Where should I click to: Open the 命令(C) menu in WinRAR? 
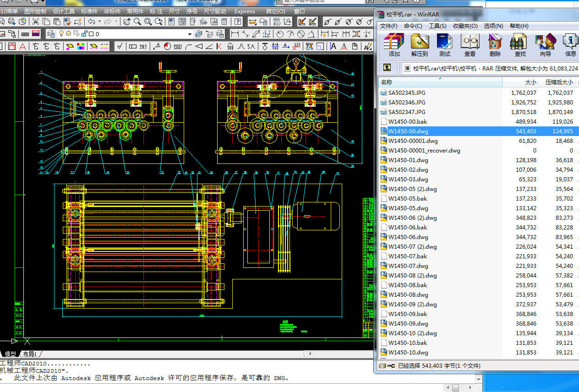413,26
